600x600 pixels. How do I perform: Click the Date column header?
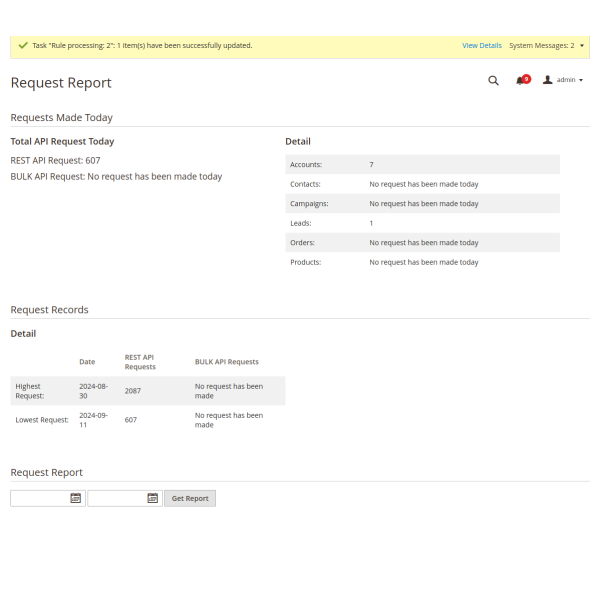(x=88, y=362)
